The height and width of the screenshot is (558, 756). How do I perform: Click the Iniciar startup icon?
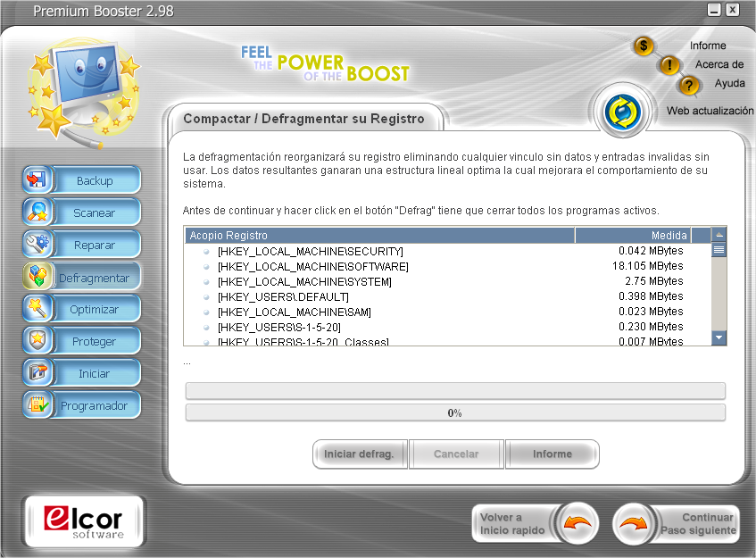pyautogui.click(x=37, y=373)
